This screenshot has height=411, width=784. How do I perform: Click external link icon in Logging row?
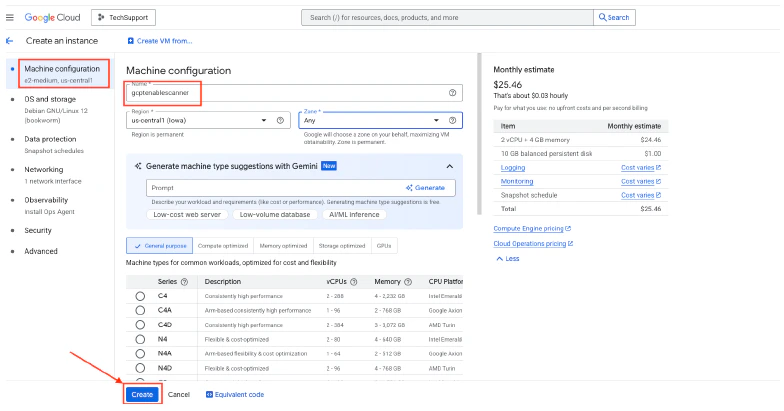[658, 168]
